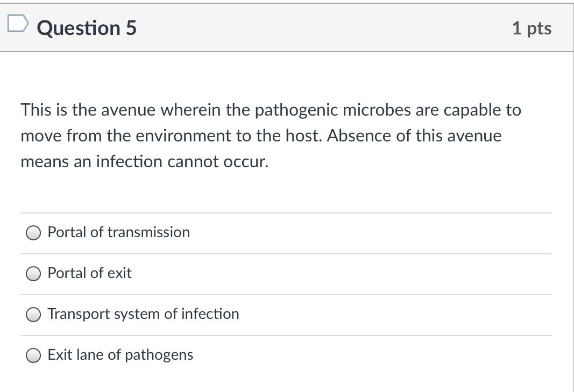Click the "Question 5" heading
The image size is (574, 392).
pos(87,28)
